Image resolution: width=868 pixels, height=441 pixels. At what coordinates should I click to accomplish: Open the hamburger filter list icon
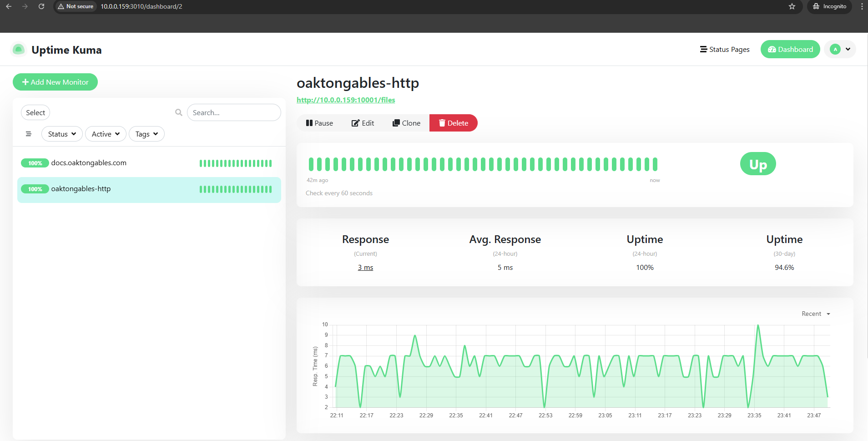coord(29,134)
